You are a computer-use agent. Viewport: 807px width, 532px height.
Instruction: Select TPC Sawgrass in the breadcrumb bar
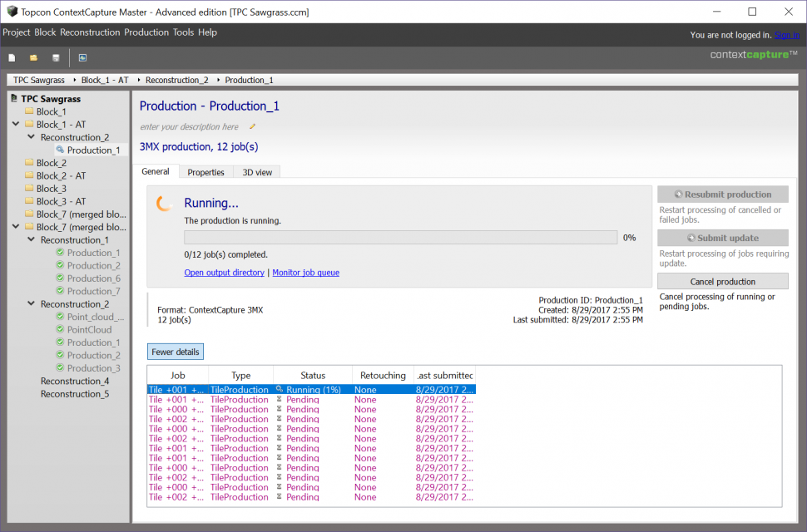(x=39, y=80)
